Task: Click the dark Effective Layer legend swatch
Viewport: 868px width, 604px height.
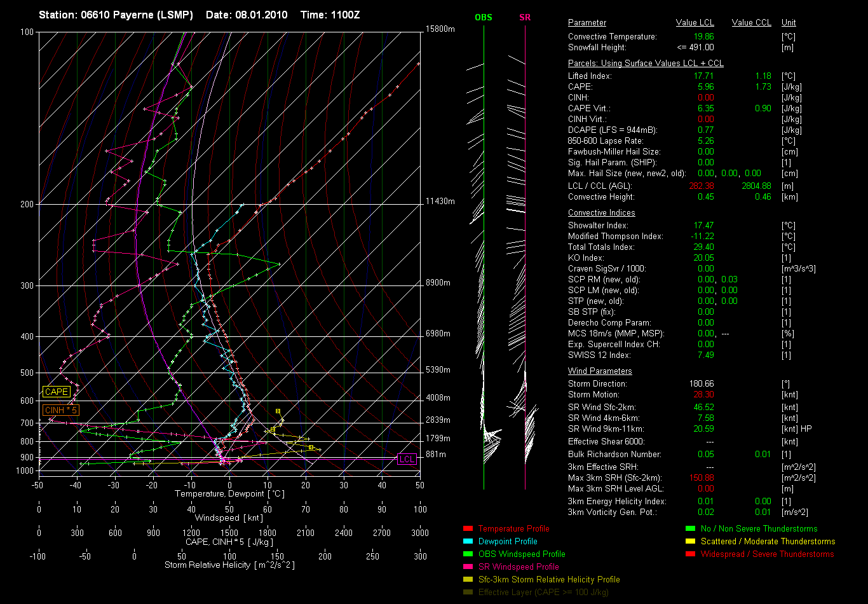Action: pos(468,593)
